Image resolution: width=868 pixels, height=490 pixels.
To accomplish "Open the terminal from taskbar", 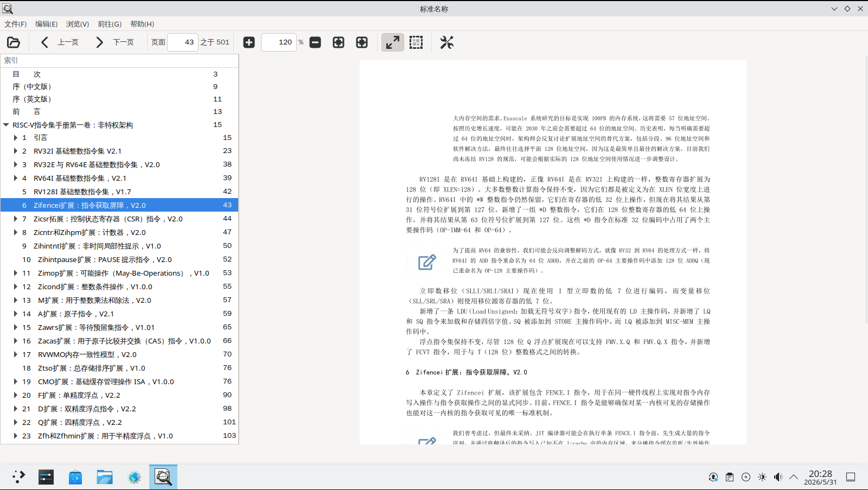I will click(x=46, y=477).
